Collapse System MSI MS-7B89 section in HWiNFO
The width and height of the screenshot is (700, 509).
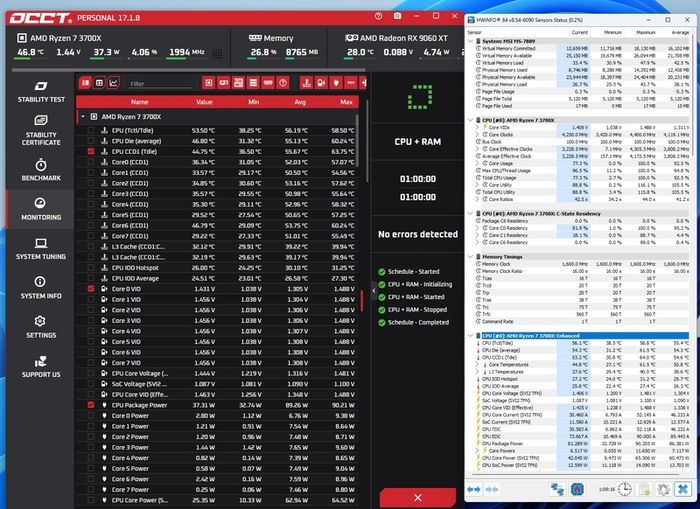coord(471,41)
